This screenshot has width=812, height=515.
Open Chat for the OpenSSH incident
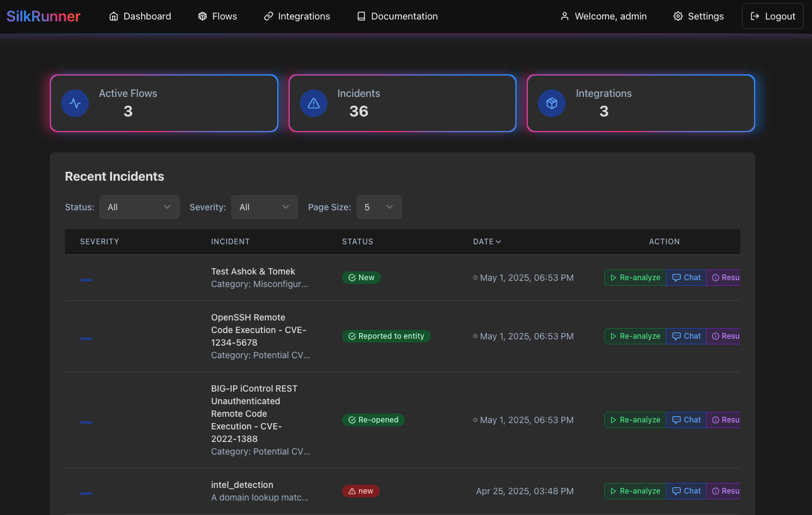point(686,336)
